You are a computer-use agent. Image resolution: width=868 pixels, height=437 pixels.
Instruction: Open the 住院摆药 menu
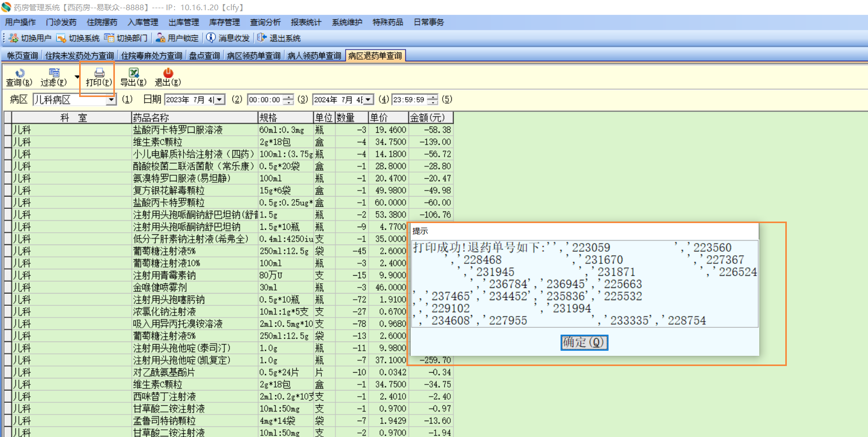(102, 22)
